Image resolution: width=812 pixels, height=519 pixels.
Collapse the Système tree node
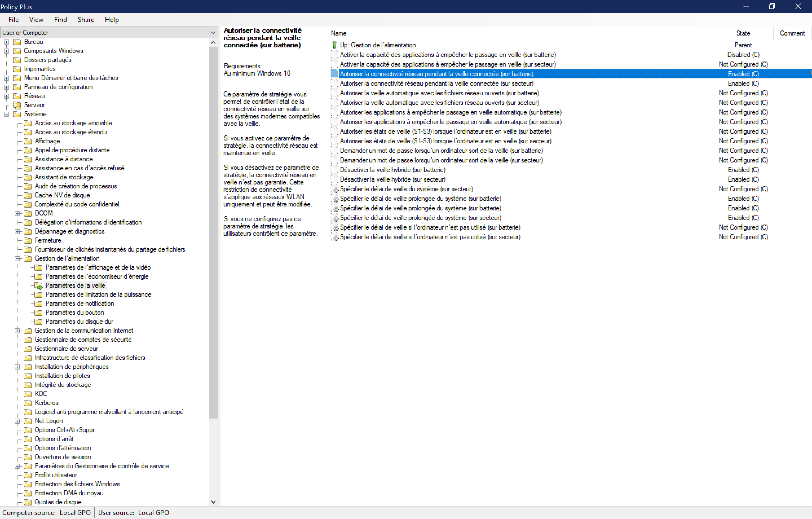click(6, 114)
